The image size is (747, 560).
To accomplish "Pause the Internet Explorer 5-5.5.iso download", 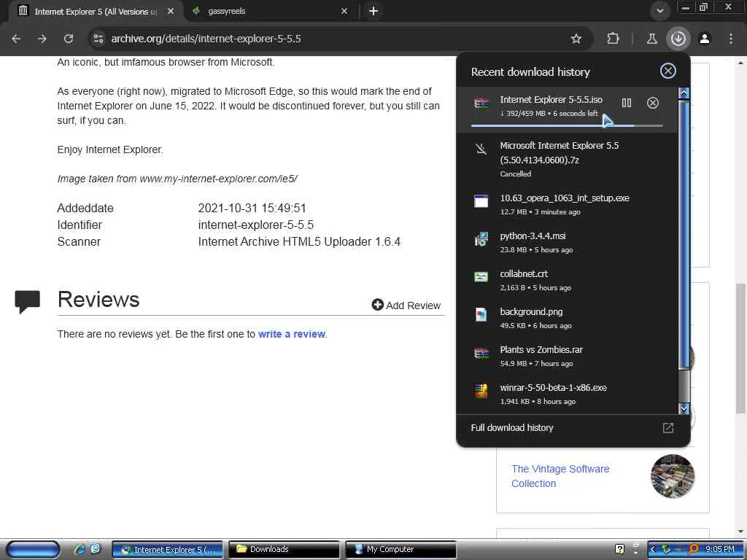I will coord(627,102).
